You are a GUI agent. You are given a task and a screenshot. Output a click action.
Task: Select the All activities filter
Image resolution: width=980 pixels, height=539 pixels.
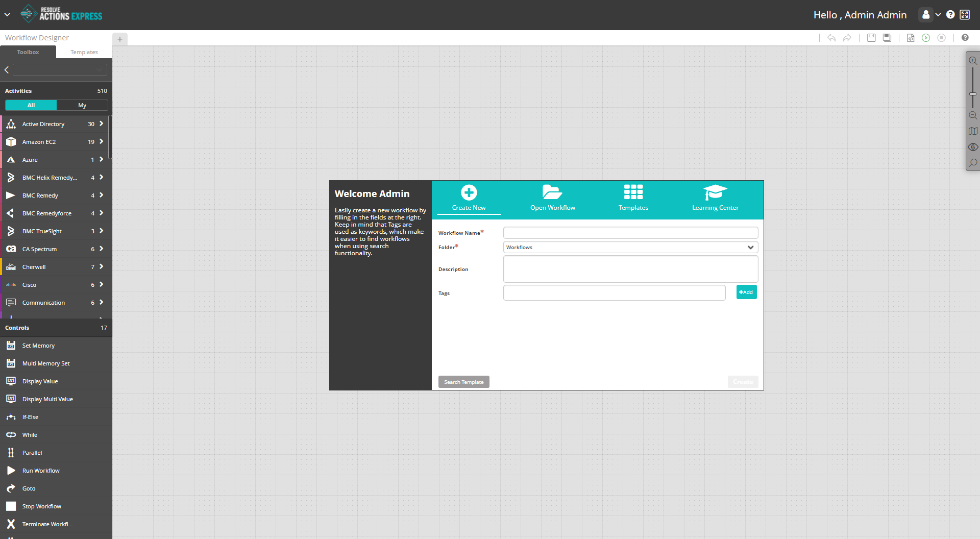[x=31, y=105]
